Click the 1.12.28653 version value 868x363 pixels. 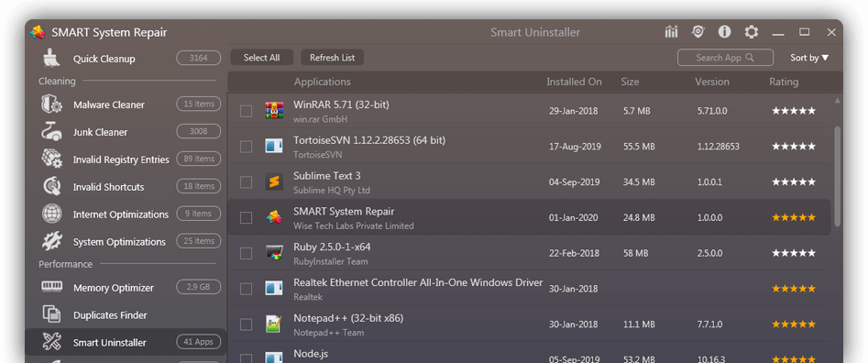coord(718,147)
